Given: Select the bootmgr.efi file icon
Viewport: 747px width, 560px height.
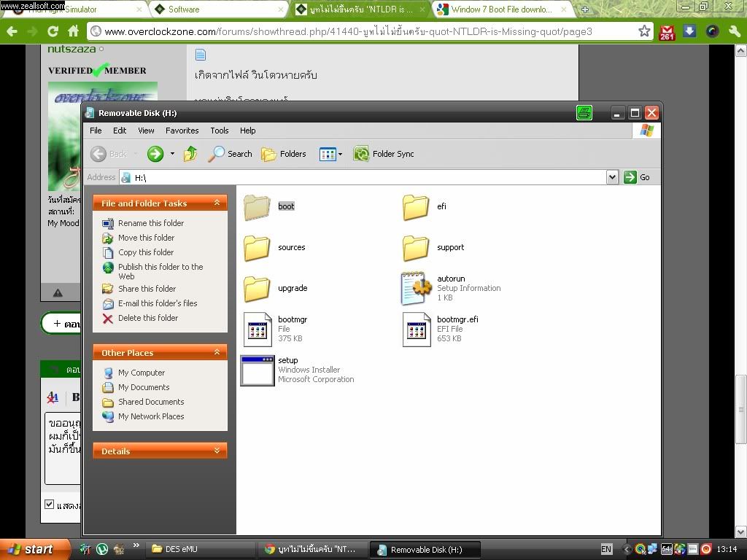Looking at the screenshot, I should (417, 329).
